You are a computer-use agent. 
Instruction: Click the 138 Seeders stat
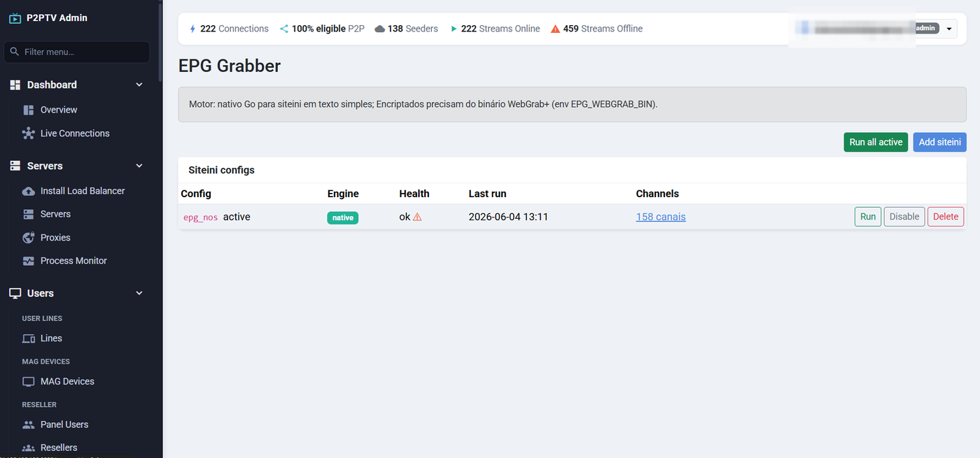406,29
